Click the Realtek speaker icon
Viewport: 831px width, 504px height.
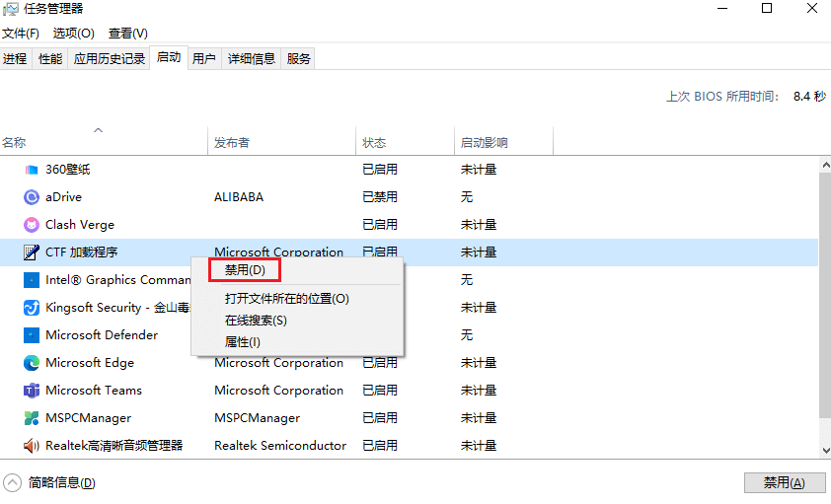pos(32,446)
